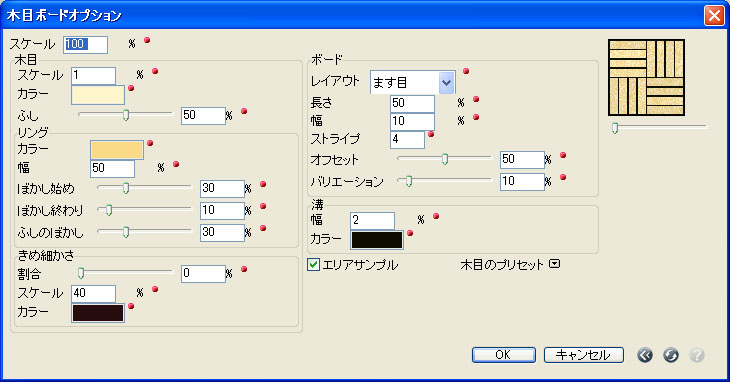Click the slider handle under the preview
Image resolution: width=730 pixels, height=382 pixels.
click(615, 128)
